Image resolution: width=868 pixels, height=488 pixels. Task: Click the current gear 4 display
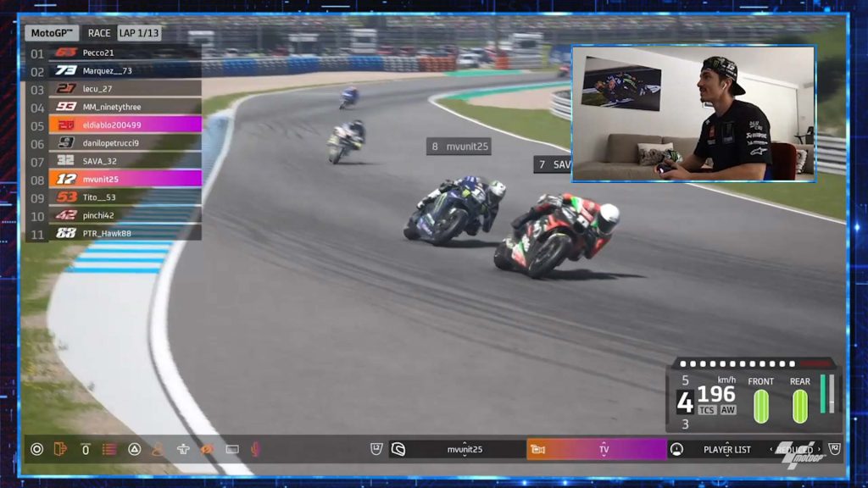coord(685,402)
